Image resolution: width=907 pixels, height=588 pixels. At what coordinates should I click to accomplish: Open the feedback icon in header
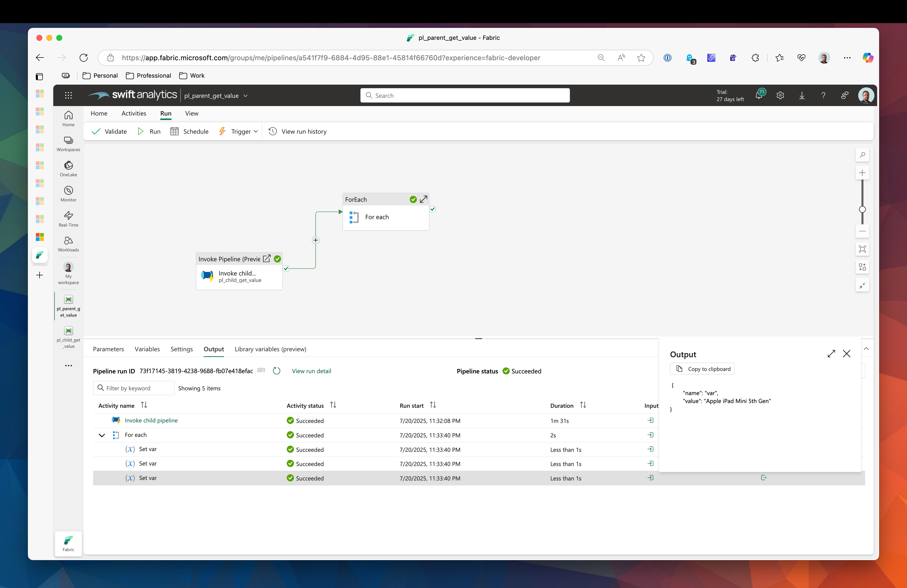(x=845, y=95)
